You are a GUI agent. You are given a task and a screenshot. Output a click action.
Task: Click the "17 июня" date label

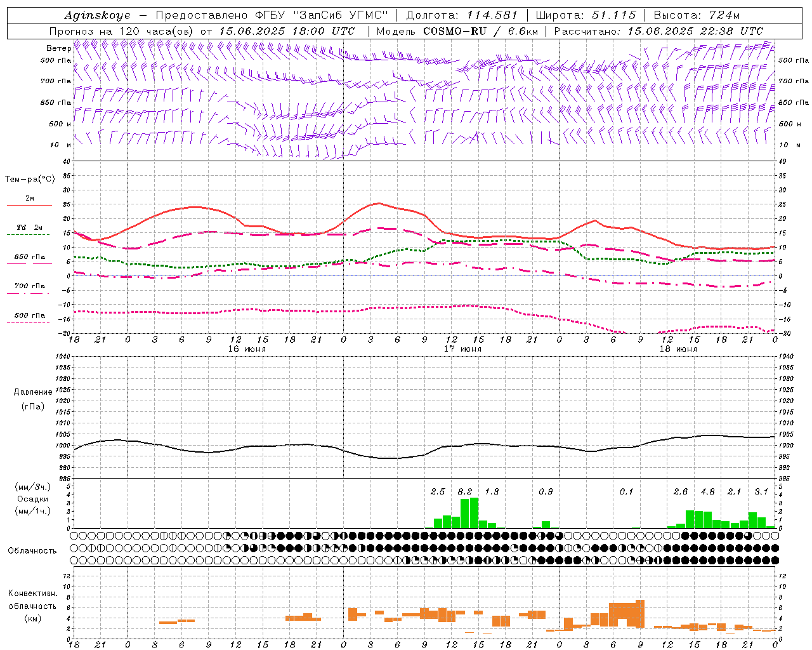462,348
